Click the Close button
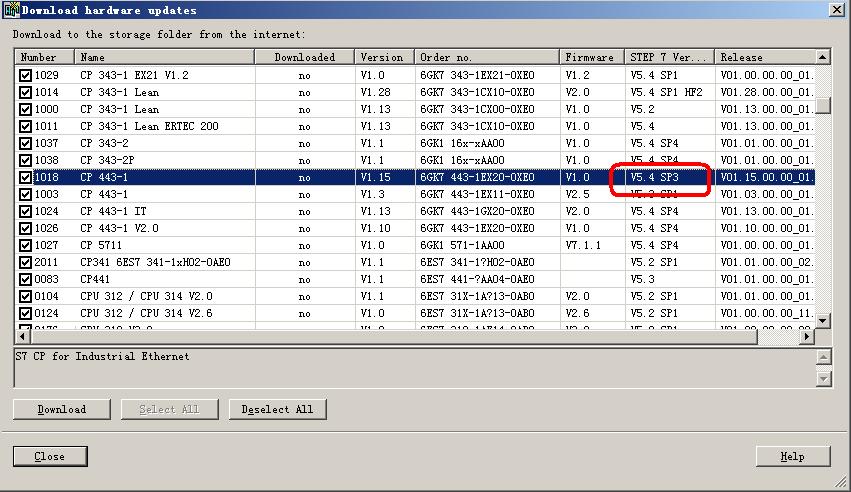This screenshot has width=851, height=492. [x=50, y=456]
